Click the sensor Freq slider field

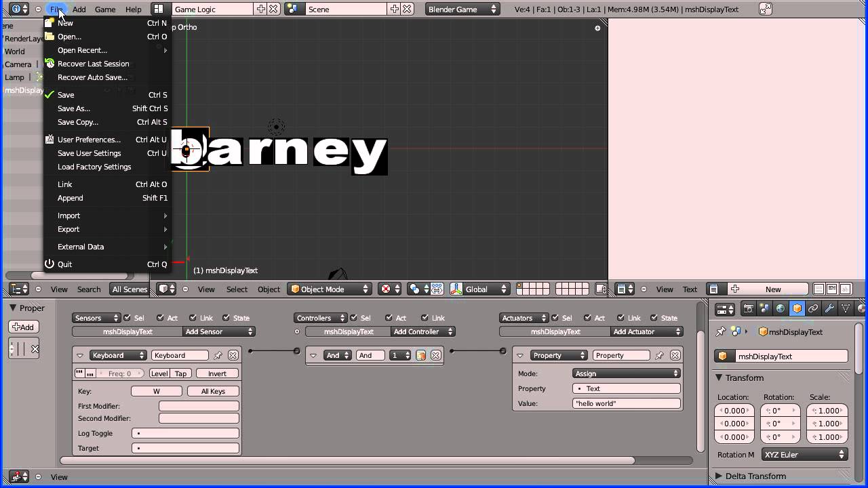click(x=120, y=373)
